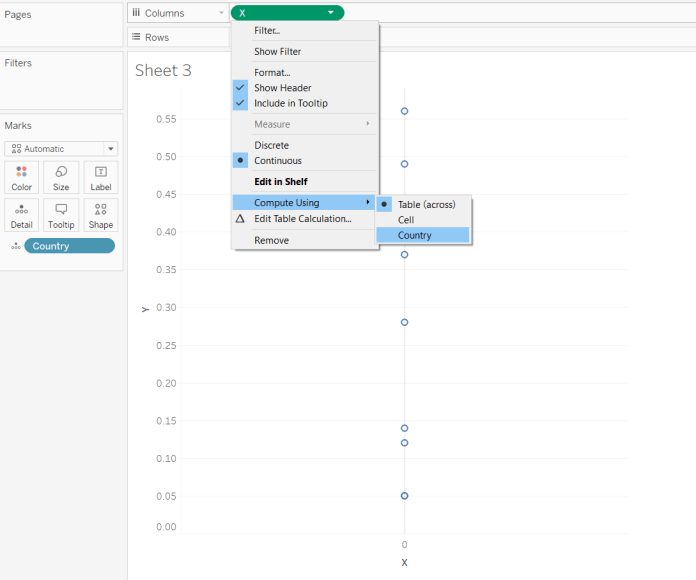
Task: Open the Detail mark card
Action: click(x=21, y=215)
